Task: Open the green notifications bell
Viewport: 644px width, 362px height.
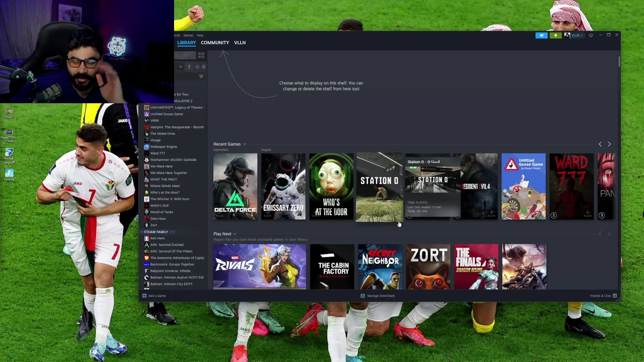Action: (x=555, y=35)
